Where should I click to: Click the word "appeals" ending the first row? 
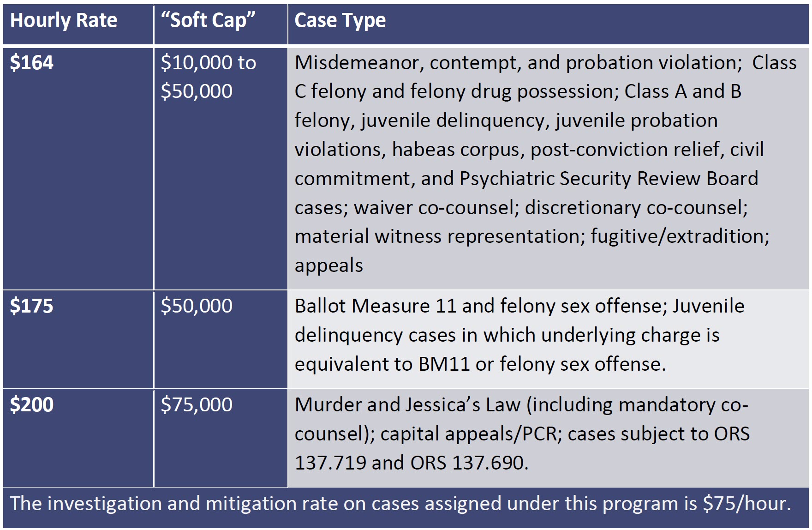329,265
